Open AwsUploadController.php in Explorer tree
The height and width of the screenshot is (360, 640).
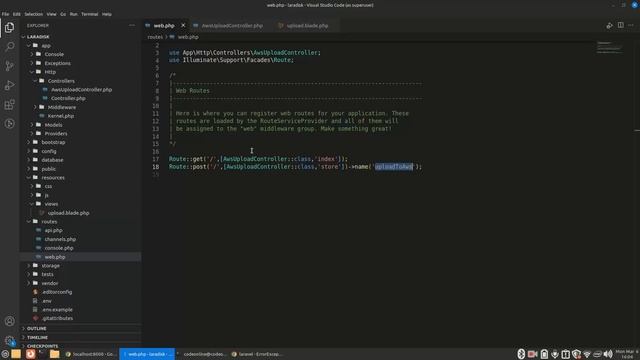pos(81,90)
